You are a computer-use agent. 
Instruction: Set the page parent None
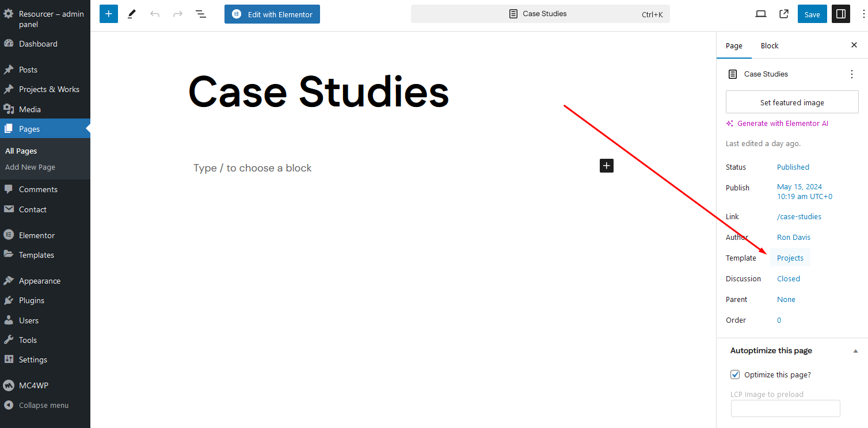[x=786, y=299]
